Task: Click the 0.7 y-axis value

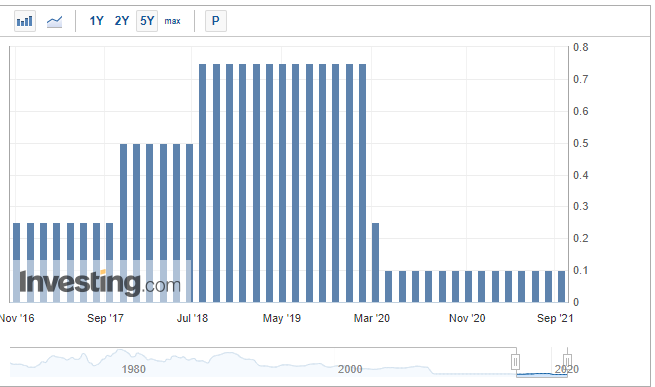Action: pos(581,79)
